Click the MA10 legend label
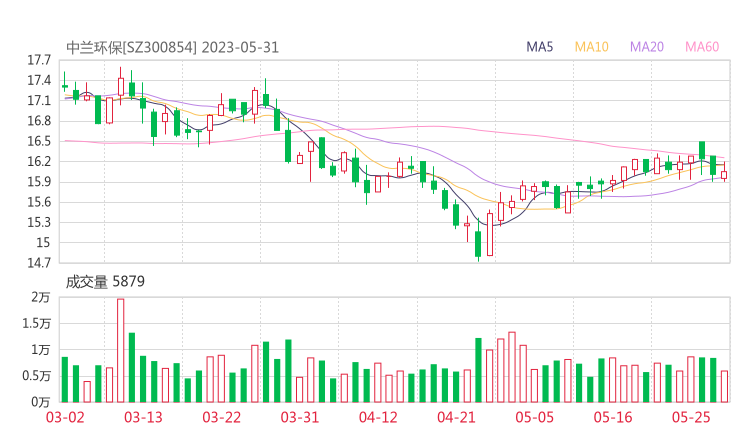The width and height of the screenshot is (740, 440). point(591,47)
